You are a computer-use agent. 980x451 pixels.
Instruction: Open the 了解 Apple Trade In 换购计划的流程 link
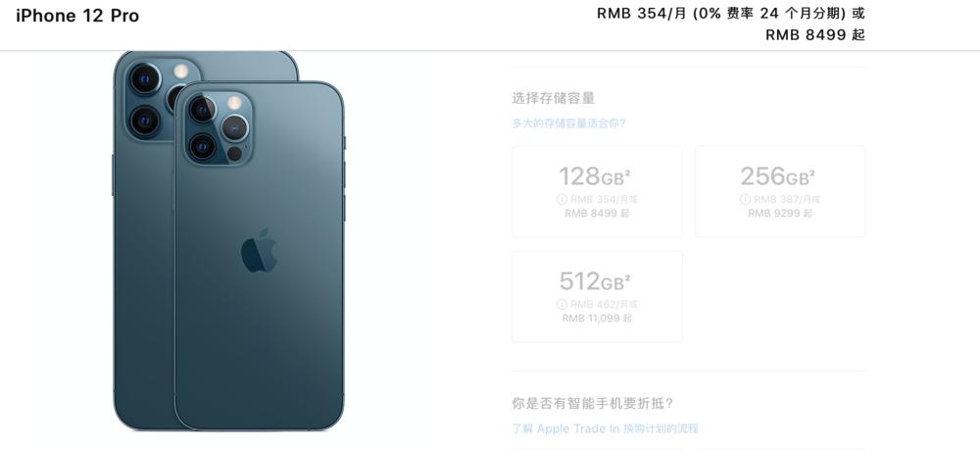coord(605,428)
